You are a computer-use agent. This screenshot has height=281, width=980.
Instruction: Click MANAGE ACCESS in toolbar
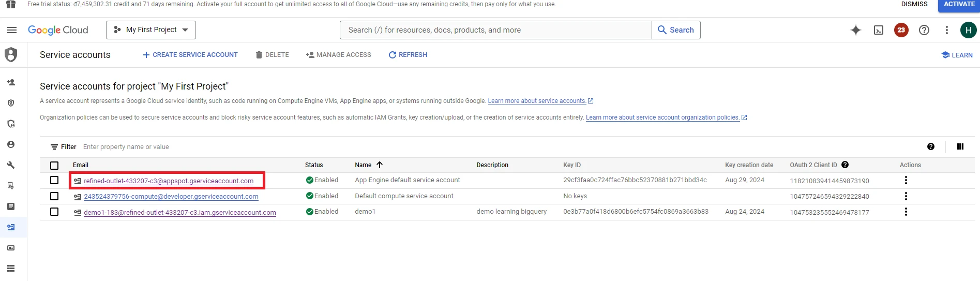tap(339, 55)
